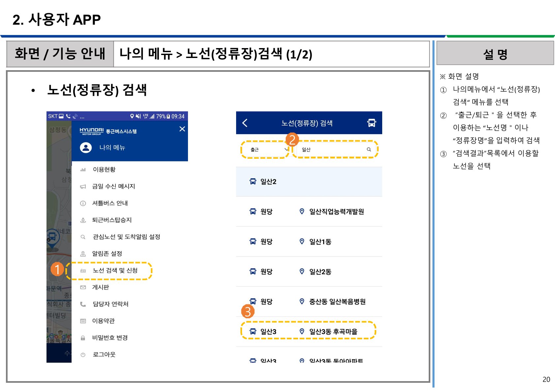Click the megaphone icon beside 금일 수신 메시지
This screenshot has height=392, width=555.
83,186
